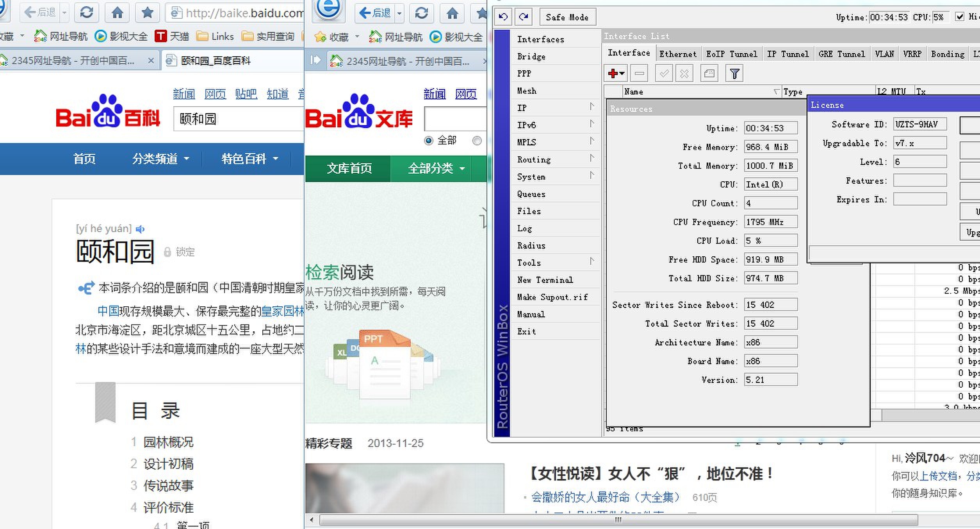980x529 pixels.
Task: Click the minus remove interface icon
Action: (x=639, y=73)
